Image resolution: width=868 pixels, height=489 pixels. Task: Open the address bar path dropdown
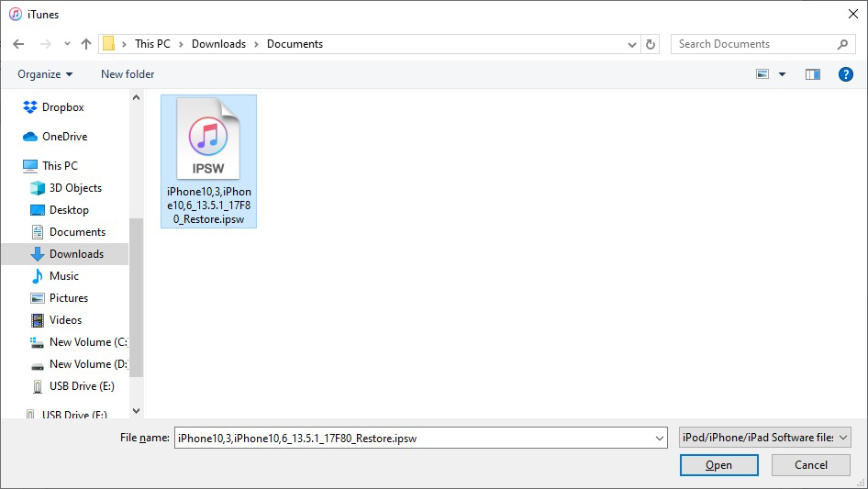(632, 44)
